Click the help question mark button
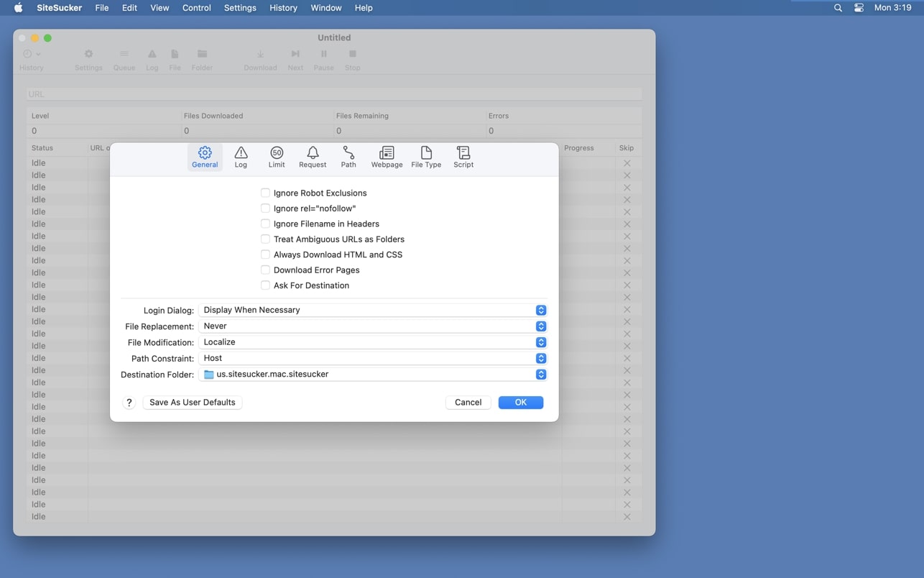This screenshot has height=578, width=924. [129, 403]
